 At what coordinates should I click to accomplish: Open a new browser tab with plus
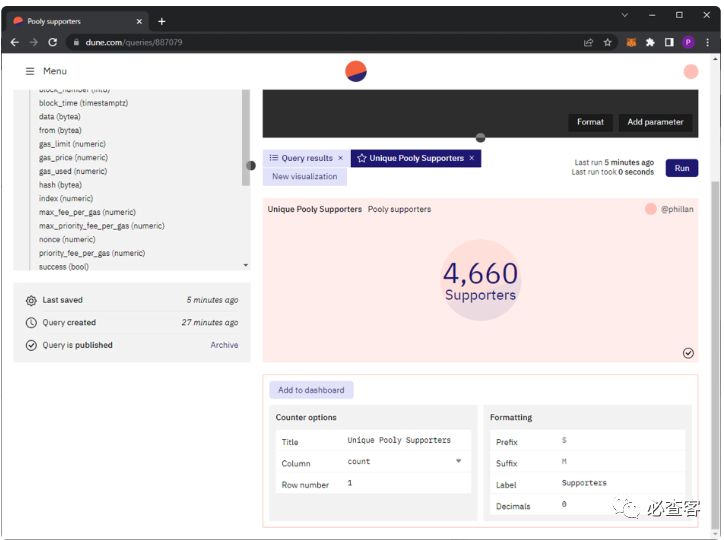tap(162, 21)
